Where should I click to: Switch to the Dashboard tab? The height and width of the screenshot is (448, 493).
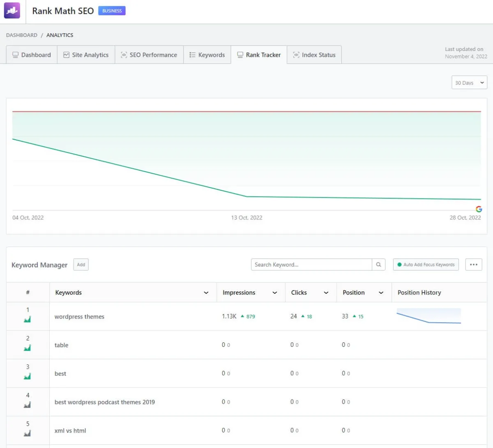pos(32,54)
